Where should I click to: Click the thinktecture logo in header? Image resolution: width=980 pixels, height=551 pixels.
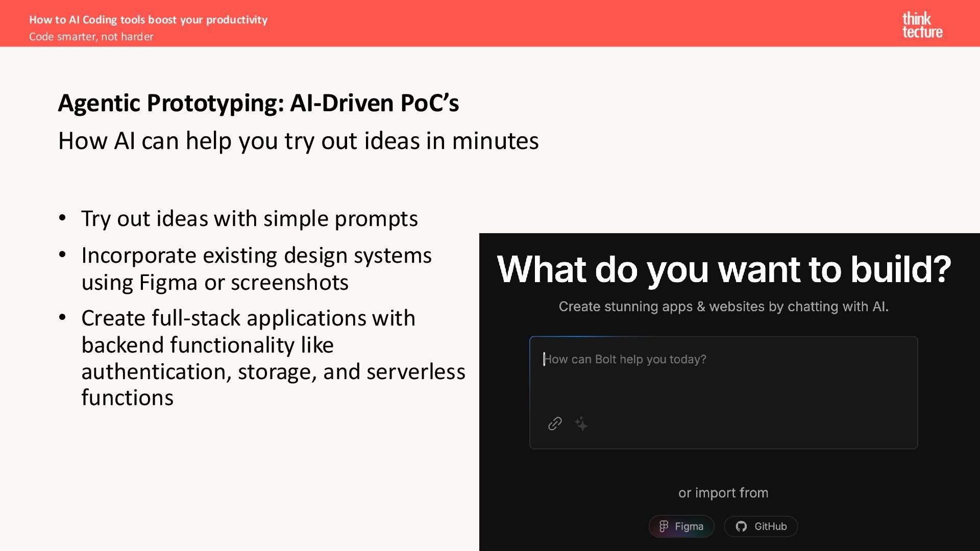[922, 25]
